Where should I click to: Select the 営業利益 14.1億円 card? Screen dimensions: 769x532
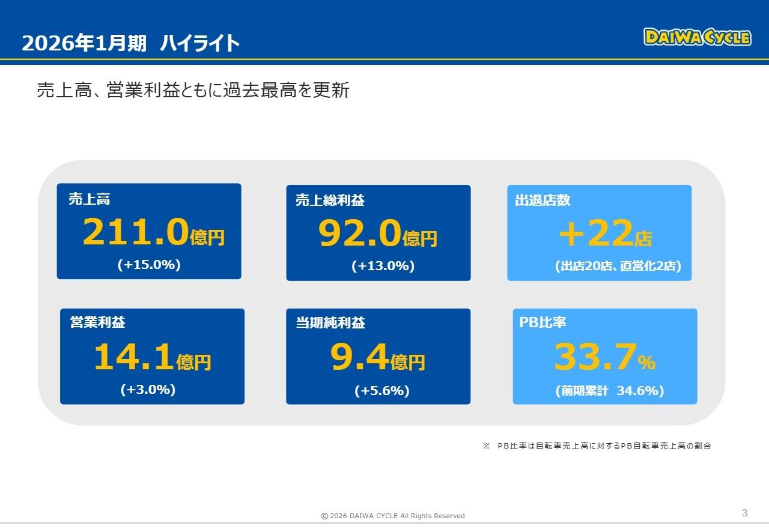point(151,356)
